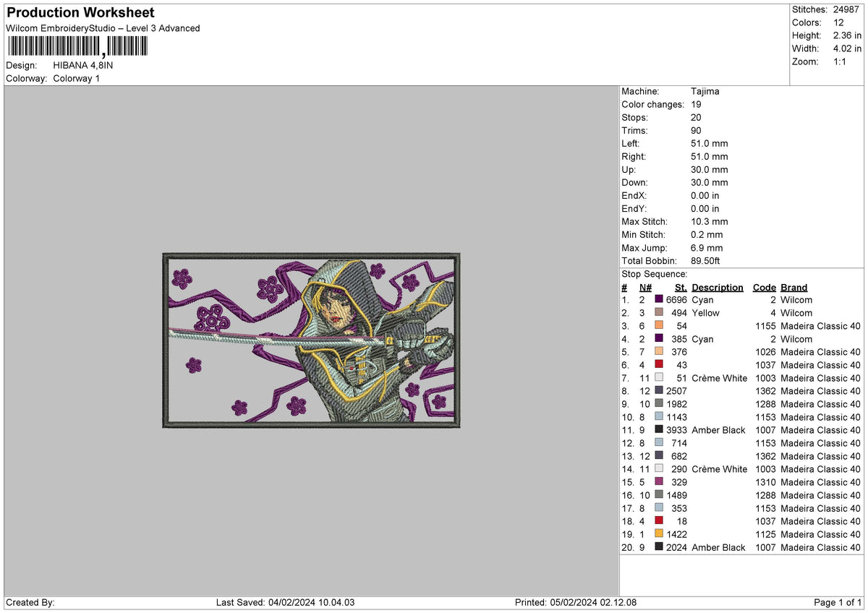Select the Stops value 20
This screenshot has width=868, height=613.
click(697, 118)
